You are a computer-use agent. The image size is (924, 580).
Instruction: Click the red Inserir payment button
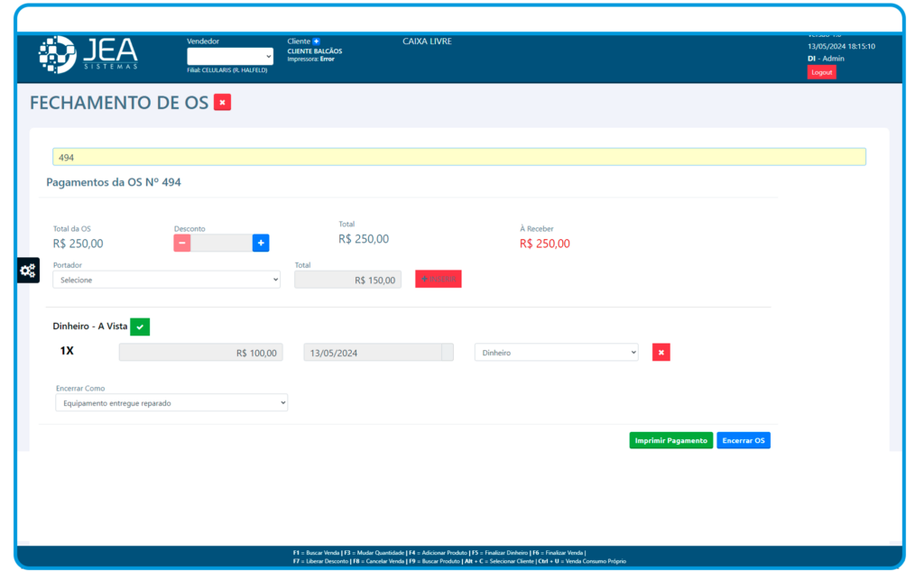coord(438,280)
